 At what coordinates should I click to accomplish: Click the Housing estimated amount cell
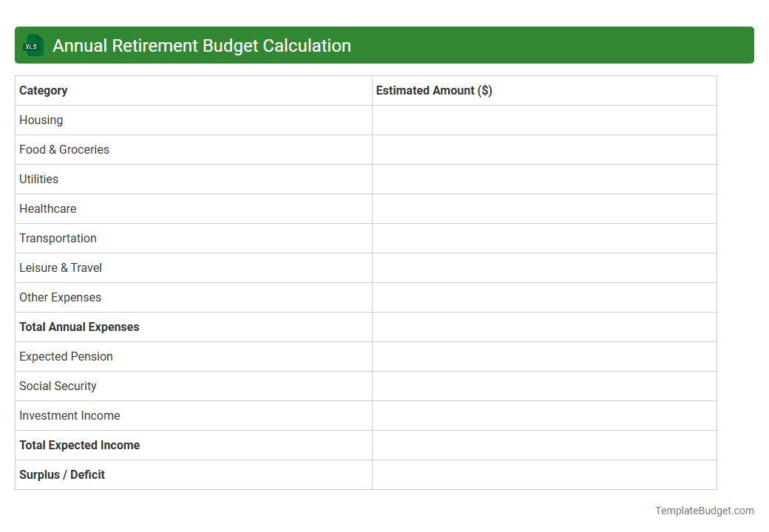543,120
